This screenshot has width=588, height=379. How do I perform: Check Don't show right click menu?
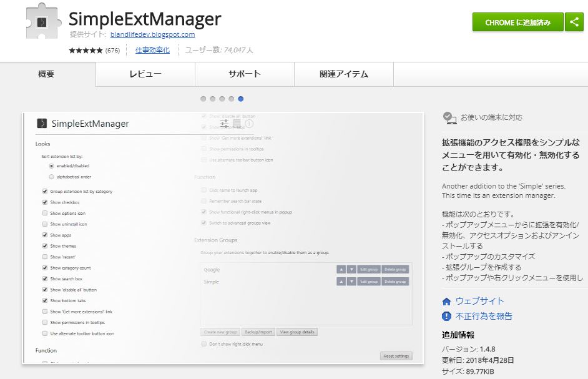tap(204, 344)
